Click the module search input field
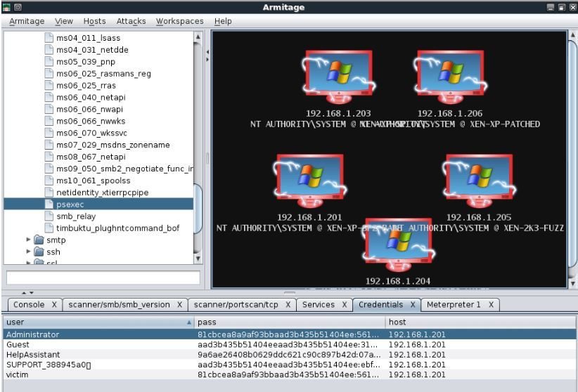This screenshot has height=392, width=578. point(103,277)
